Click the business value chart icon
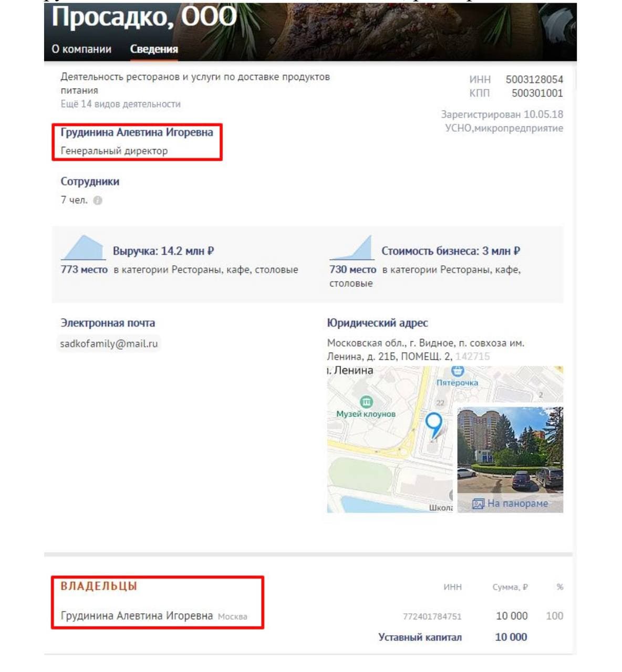 coord(351,248)
